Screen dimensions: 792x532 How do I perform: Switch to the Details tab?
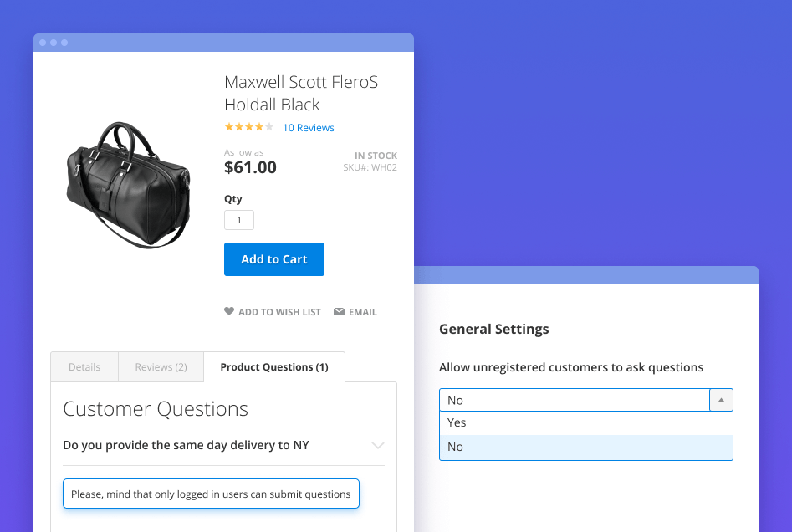84,366
